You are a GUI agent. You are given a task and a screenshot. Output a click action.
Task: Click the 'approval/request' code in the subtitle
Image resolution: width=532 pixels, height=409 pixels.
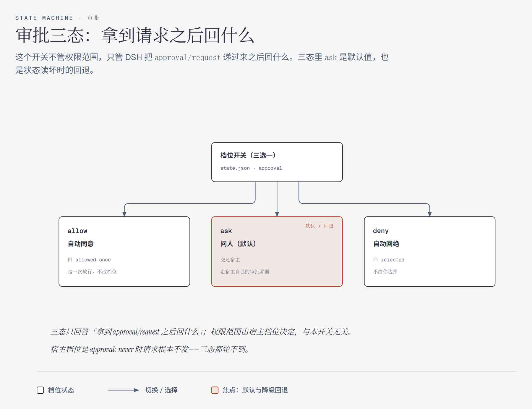pyautogui.click(x=187, y=57)
